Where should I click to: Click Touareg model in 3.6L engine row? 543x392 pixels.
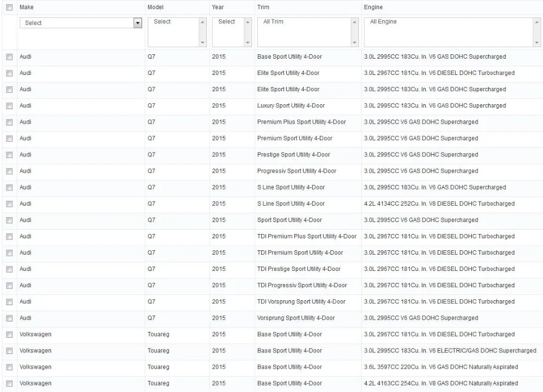[158, 366]
